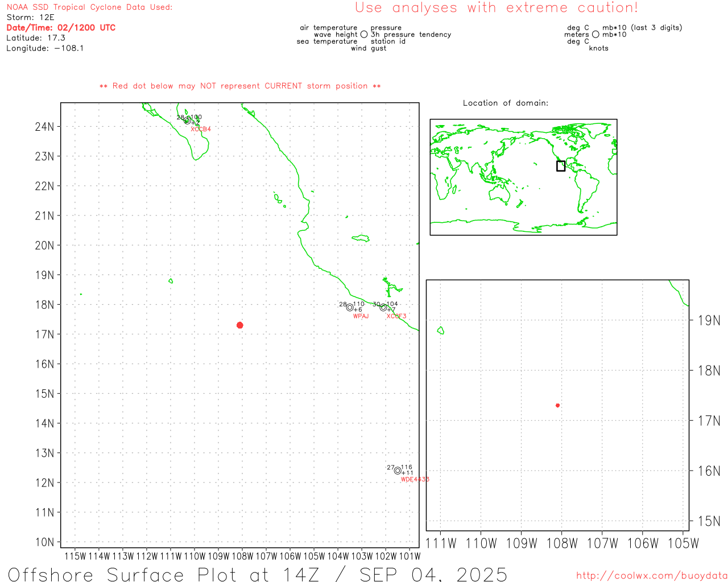Click the small island near 19N 111W on main map
This screenshot has height=582, width=728.
171,281
